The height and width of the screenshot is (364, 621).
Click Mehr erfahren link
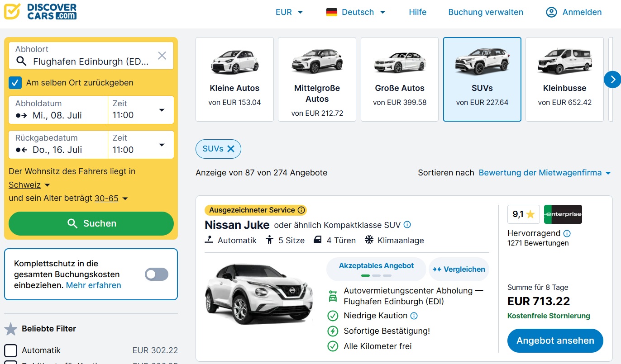pyautogui.click(x=94, y=285)
